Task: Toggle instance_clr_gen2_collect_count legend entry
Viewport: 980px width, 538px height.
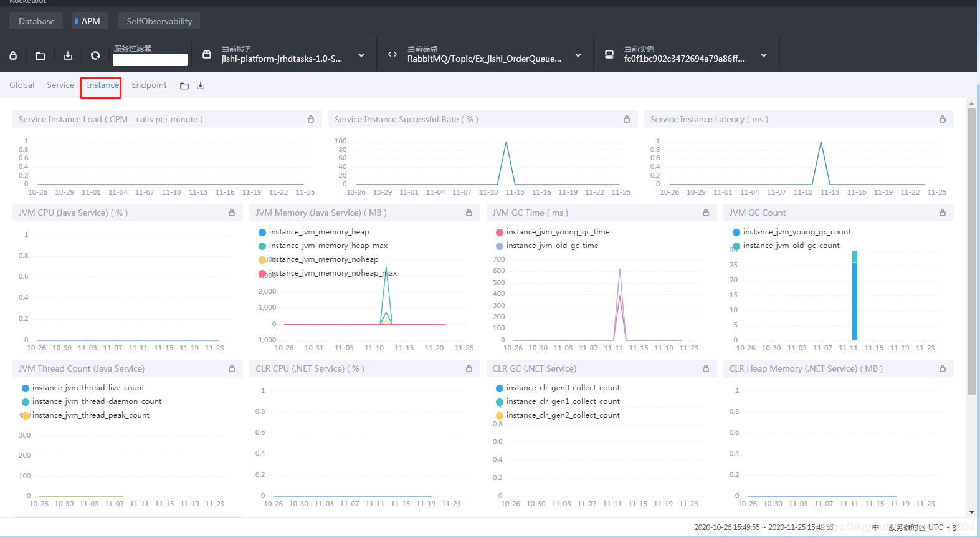Action: point(558,415)
